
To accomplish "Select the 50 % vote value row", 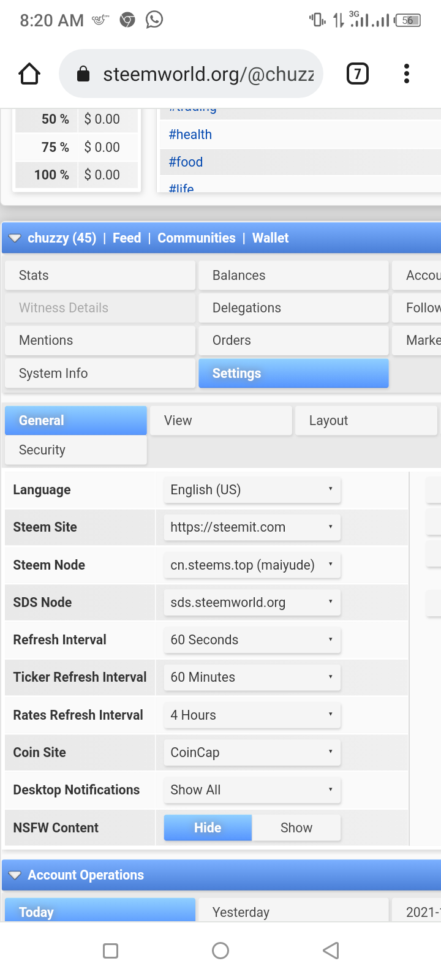I will point(77,120).
